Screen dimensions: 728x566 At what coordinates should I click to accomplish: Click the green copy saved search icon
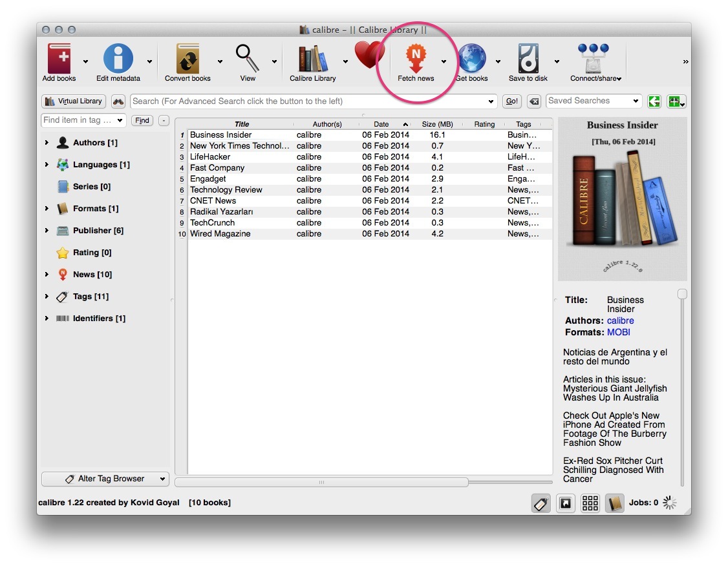(x=654, y=101)
